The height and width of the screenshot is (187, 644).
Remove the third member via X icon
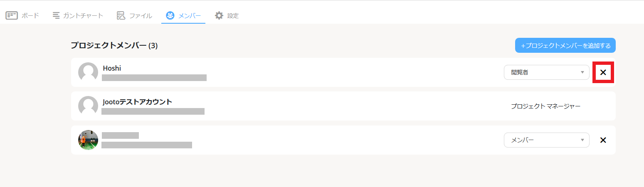coord(603,140)
